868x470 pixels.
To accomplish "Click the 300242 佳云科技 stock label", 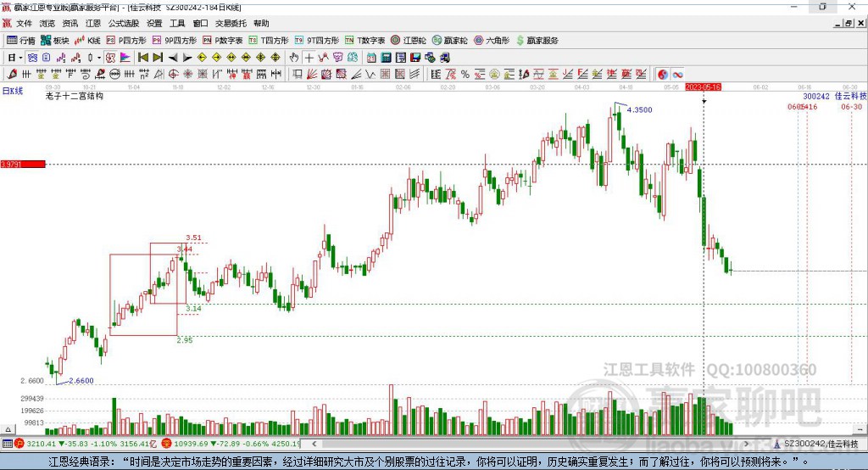I will (835, 96).
